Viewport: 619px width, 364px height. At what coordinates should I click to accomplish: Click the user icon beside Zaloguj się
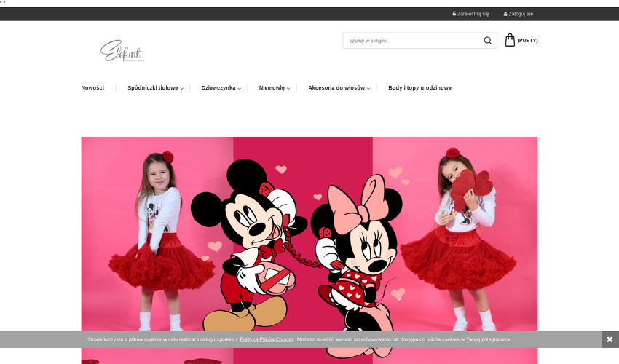[x=505, y=14]
